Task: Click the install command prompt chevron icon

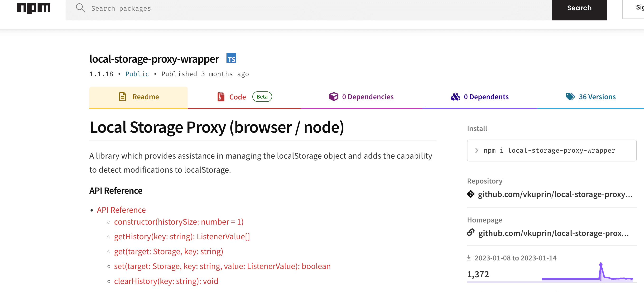Action: coord(477,150)
